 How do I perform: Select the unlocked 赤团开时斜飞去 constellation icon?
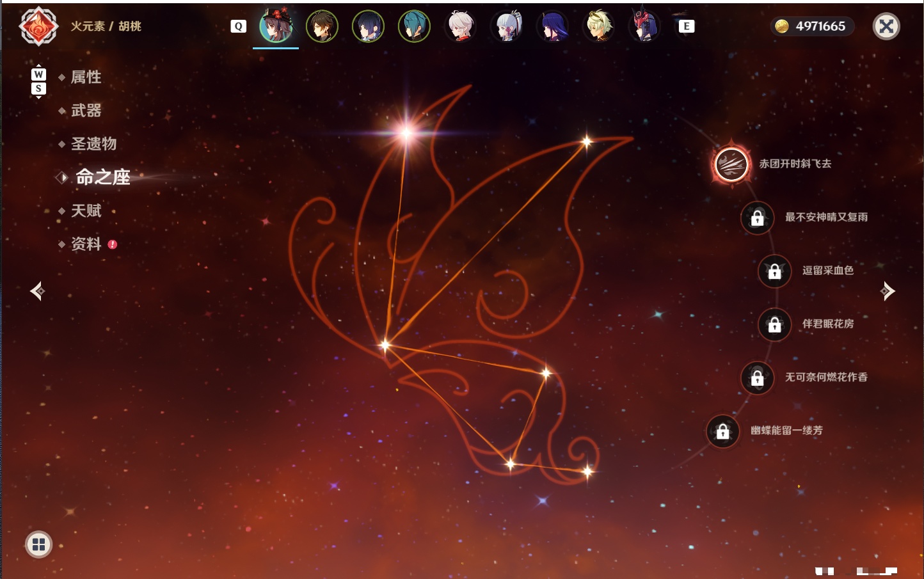[731, 164]
